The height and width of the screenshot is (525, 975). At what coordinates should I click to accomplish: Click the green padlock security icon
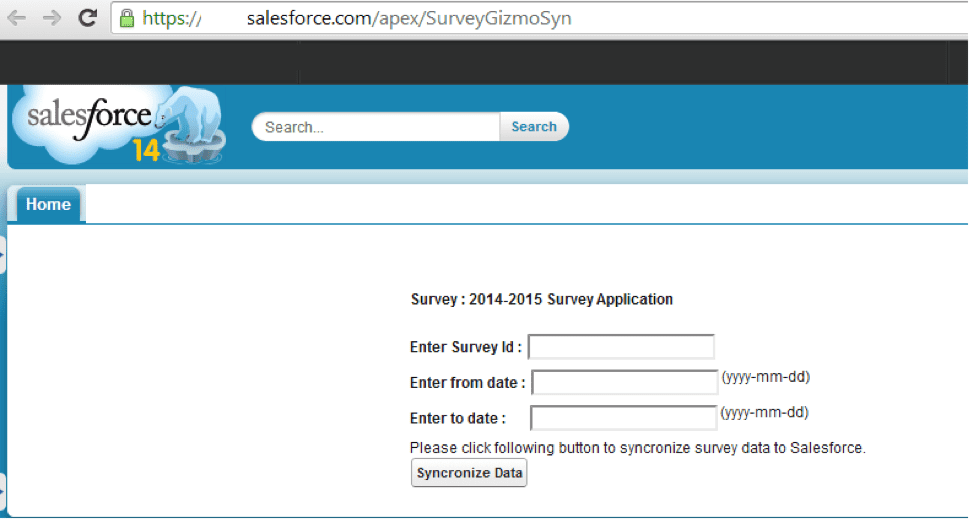(127, 18)
